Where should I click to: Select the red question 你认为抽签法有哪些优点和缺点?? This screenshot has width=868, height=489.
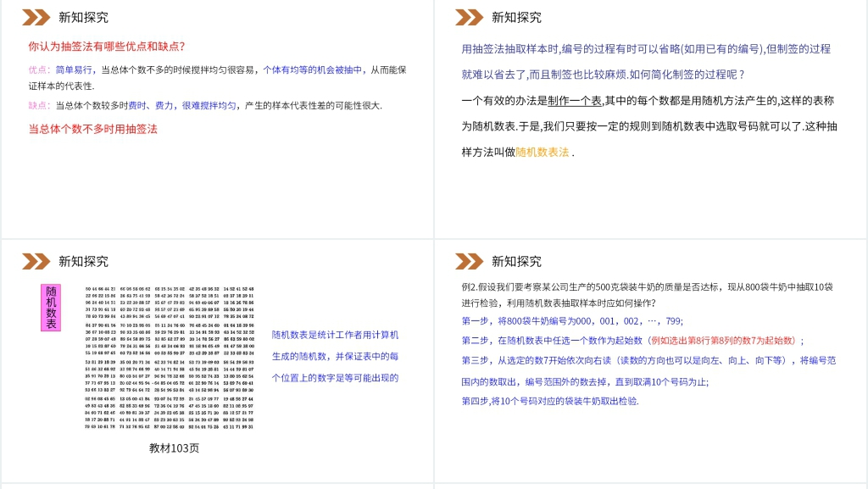point(106,47)
